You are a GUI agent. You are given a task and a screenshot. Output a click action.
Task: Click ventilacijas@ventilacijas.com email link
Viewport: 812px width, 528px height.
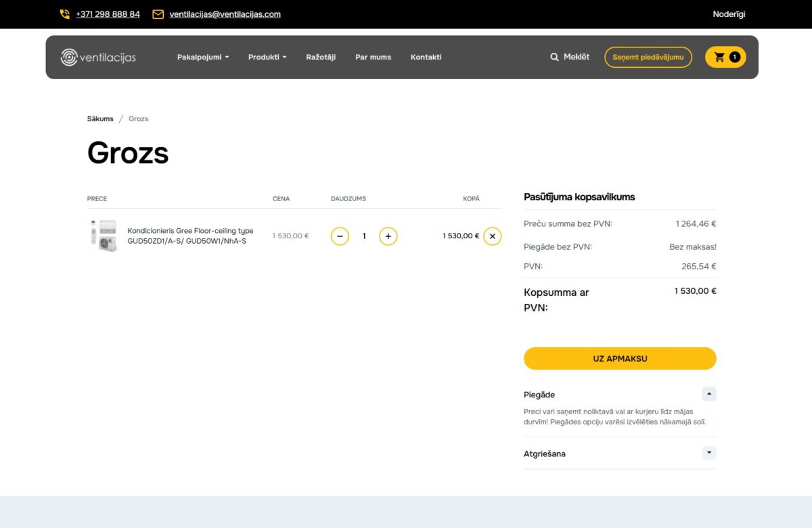coord(225,14)
